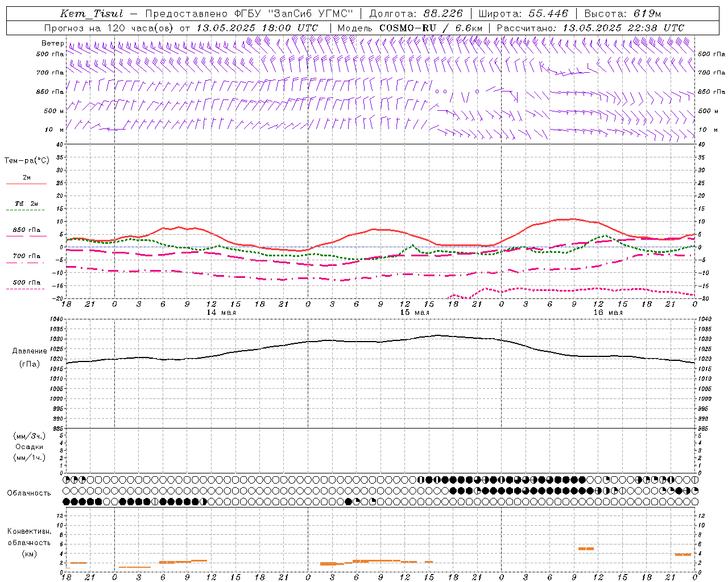Click the Модель COSMO-RU / 6.6км text
The image size is (728, 582).
click(409, 28)
